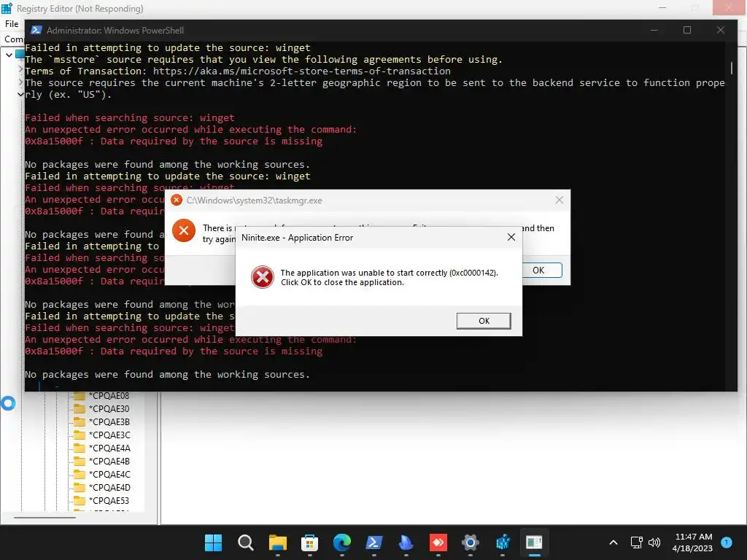Open the notification count badge in the tray
The image size is (747, 560).
click(727, 542)
